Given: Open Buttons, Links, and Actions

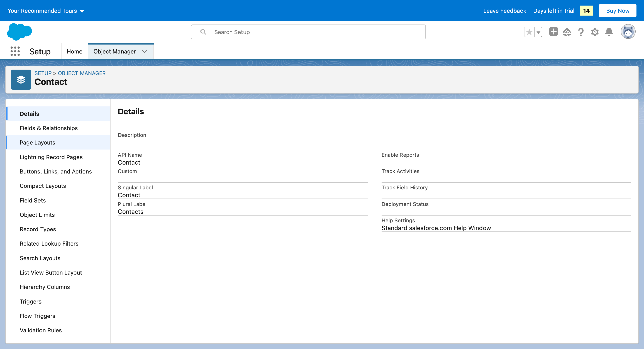Looking at the screenshot, I should (58, 171).
